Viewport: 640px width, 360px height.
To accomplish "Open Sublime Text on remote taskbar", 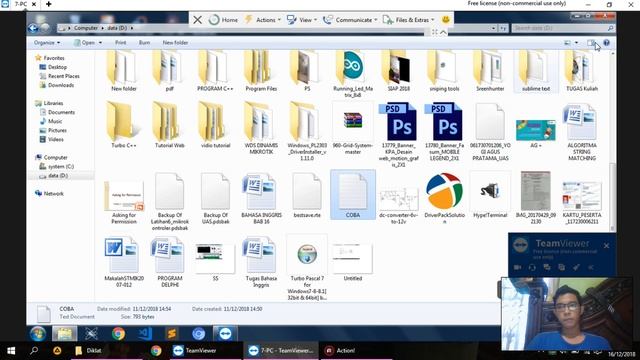I will 172,333.
